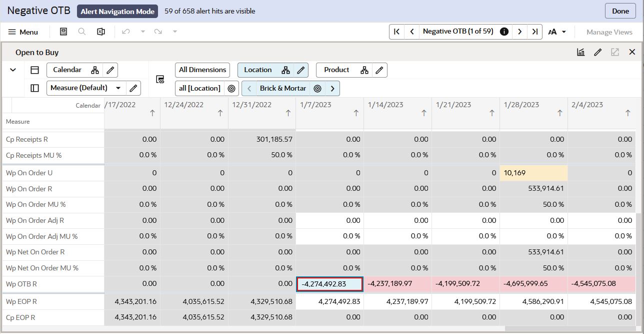Click the edit pencil in the Open to Buy header
644x334 pixels.
pos(597,52)
